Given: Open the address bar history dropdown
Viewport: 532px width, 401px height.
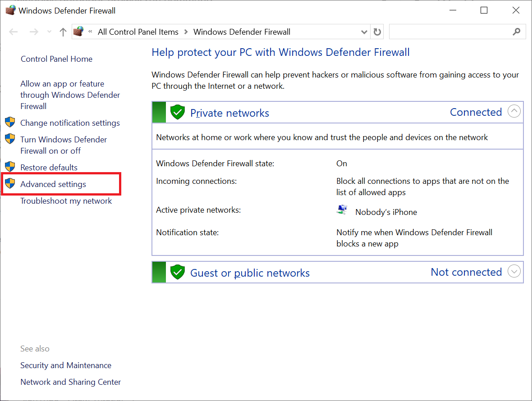Looking at the screenshot, I should click(364, 32).
